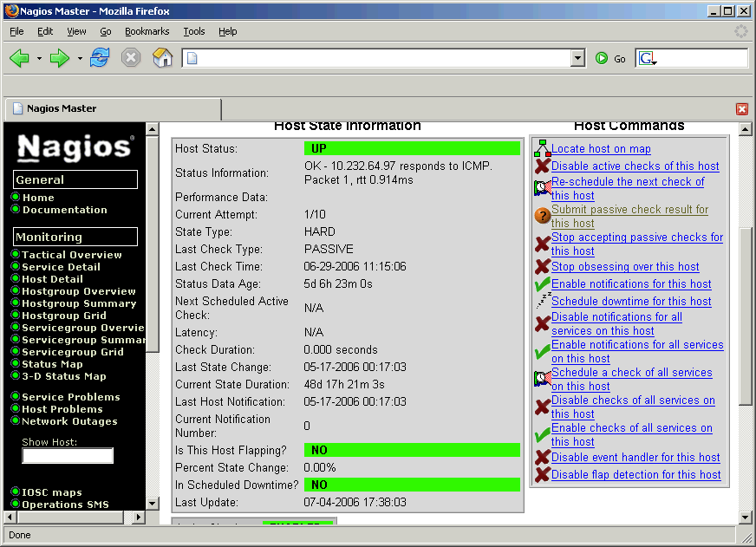Open the Edit menu
The width and height of the screenshot is (756, 547).
pyautogui.click(x=45, y=31)
